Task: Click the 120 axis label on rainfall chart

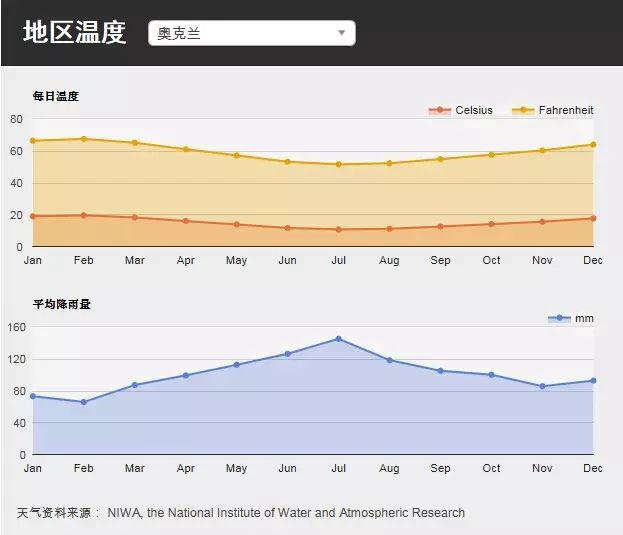Action: 16,359
